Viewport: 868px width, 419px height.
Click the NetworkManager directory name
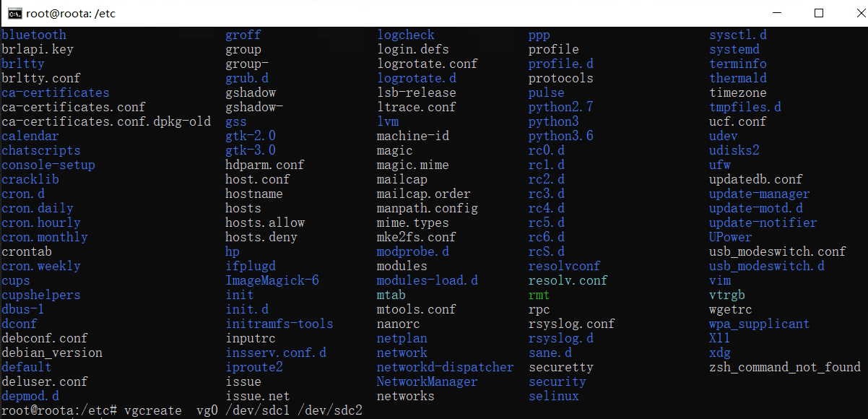click(x=427, y=381)
